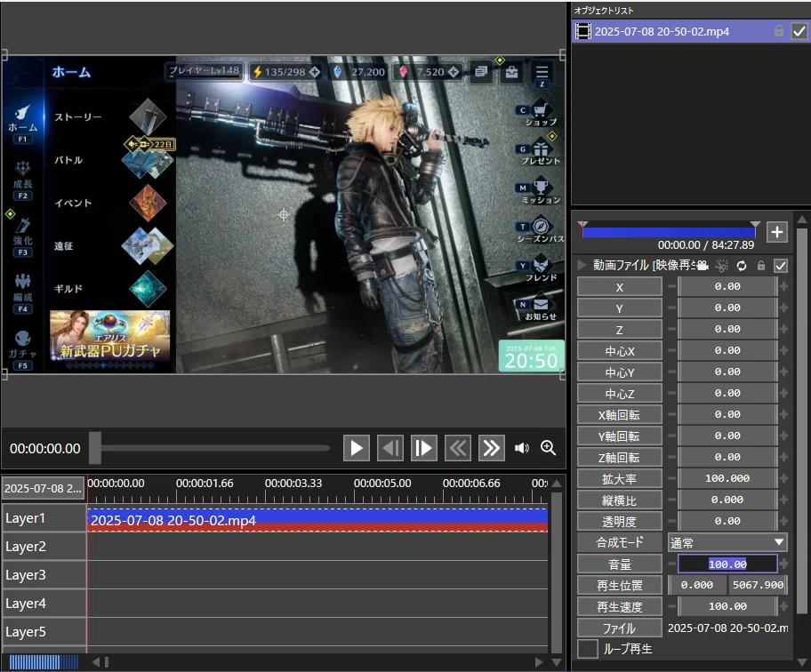Click the フレンド icon in the preview
Screen dimensions: 811x672
(x=541, y=265)
